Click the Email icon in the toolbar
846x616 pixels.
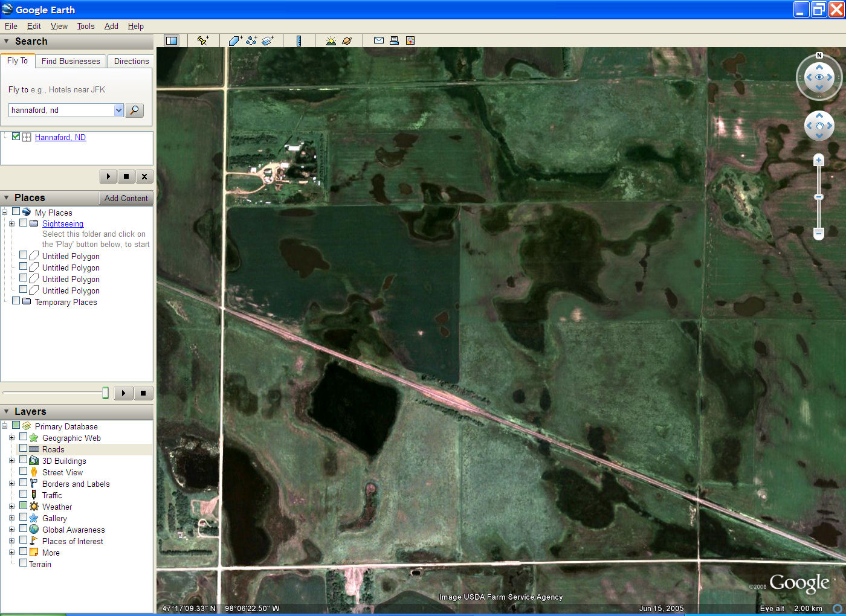(379, 40)
